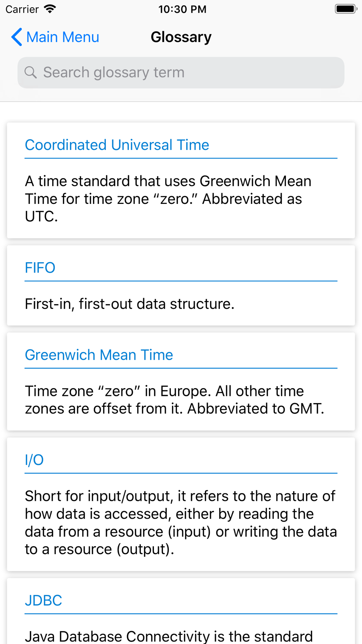This screenshot has height=644, width=362.
Task: Tap the First-in, first-out definition text
Action: (x=130, y=304)
